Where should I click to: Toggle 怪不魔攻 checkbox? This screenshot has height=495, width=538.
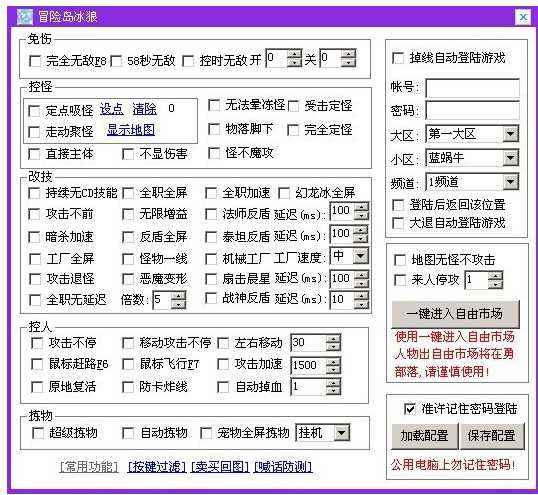coord(214,153)
